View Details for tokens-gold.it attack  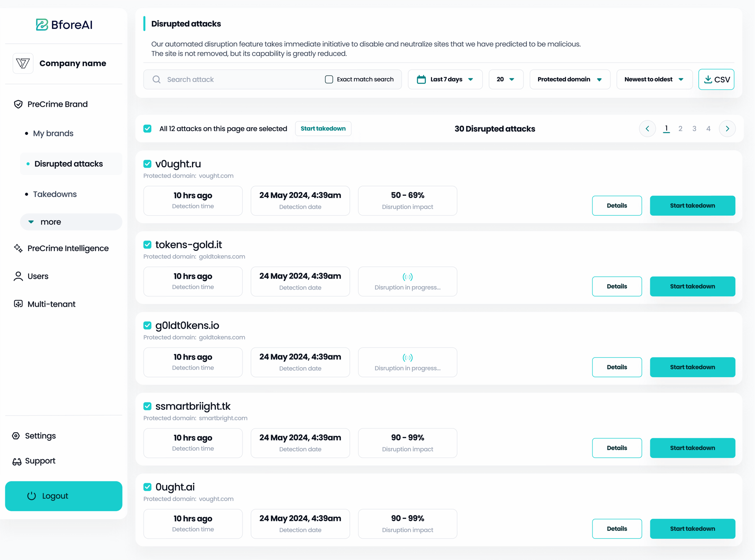[616, 286]
